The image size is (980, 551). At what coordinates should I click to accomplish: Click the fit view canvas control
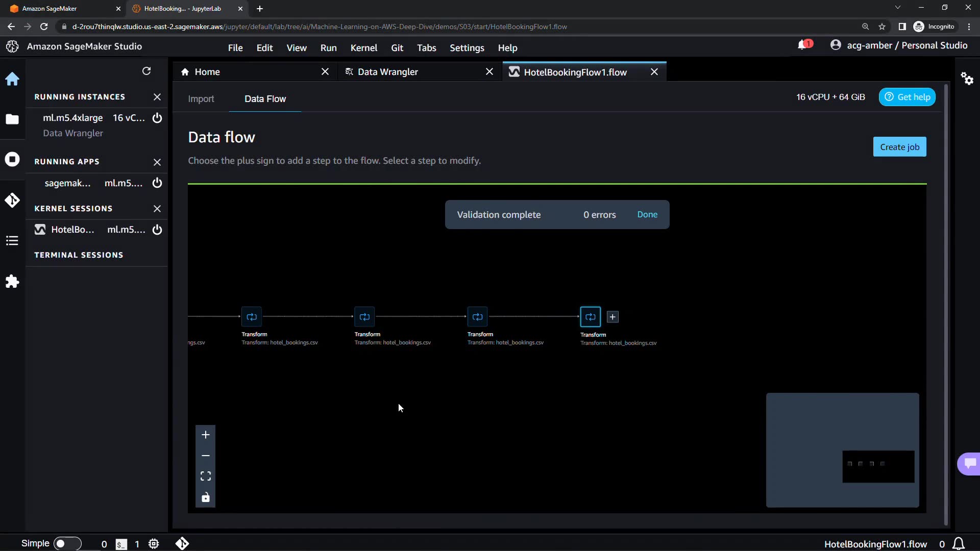coord(206,476)
